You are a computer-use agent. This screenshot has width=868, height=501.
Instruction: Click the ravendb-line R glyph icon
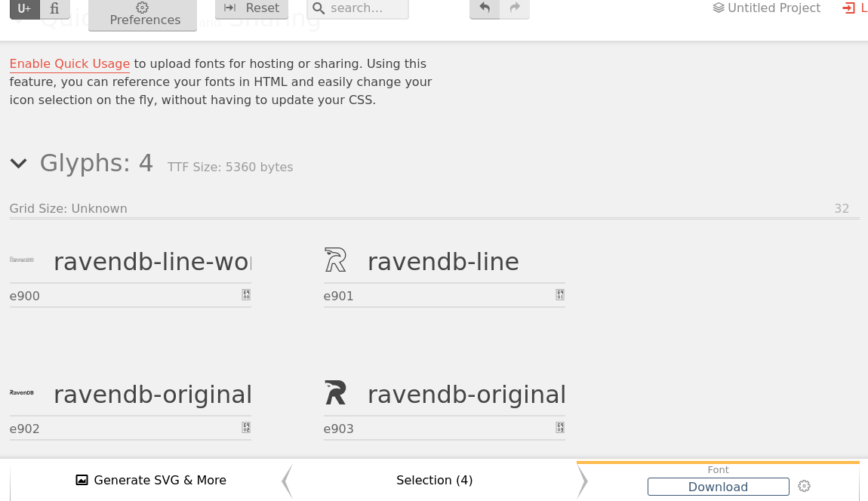(x=335, y=260)
